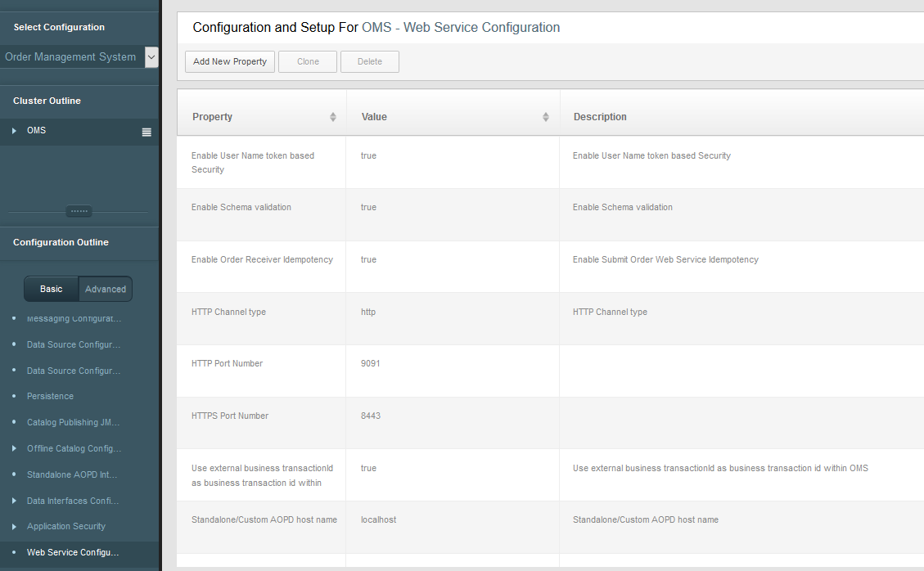Select the HTTP Port Number row
Viewport: 924px width, 571px height.
coord(227,363)
